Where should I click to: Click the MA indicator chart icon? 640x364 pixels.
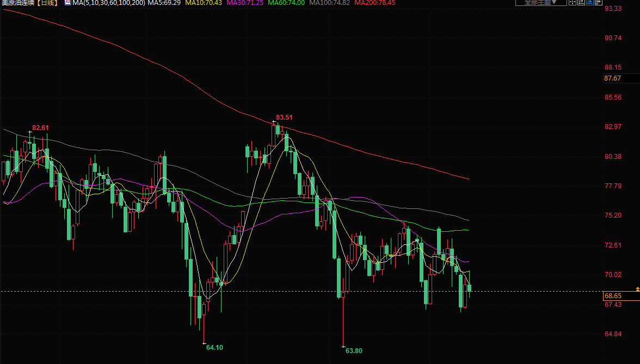pos(67,3)
